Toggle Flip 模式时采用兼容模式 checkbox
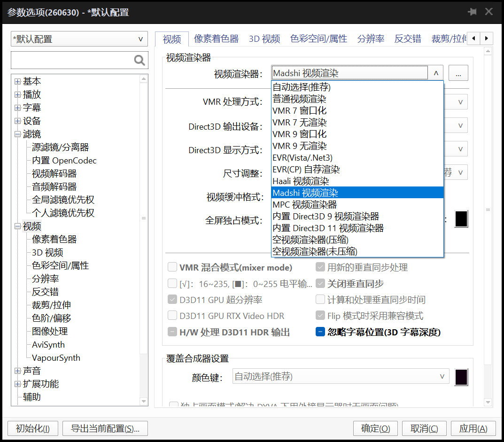 click(x=320, y=315)
